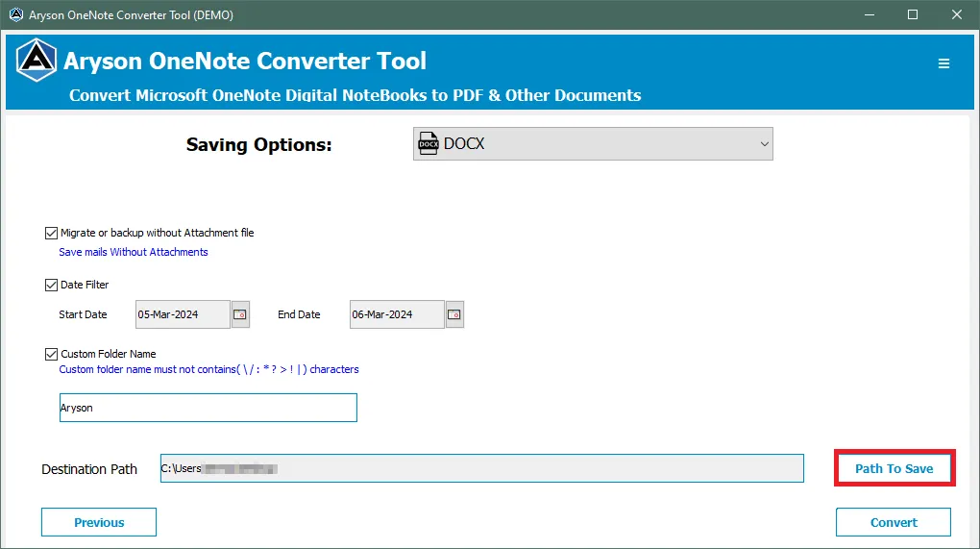This screenshot has width=980, height=549.
Task: Click 'Save mails Without Attachments' text
Action: click(x=134, y=252)
